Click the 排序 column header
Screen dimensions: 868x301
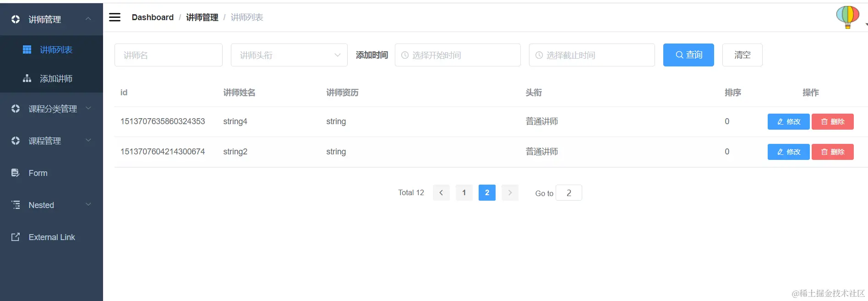pos(733,93)
